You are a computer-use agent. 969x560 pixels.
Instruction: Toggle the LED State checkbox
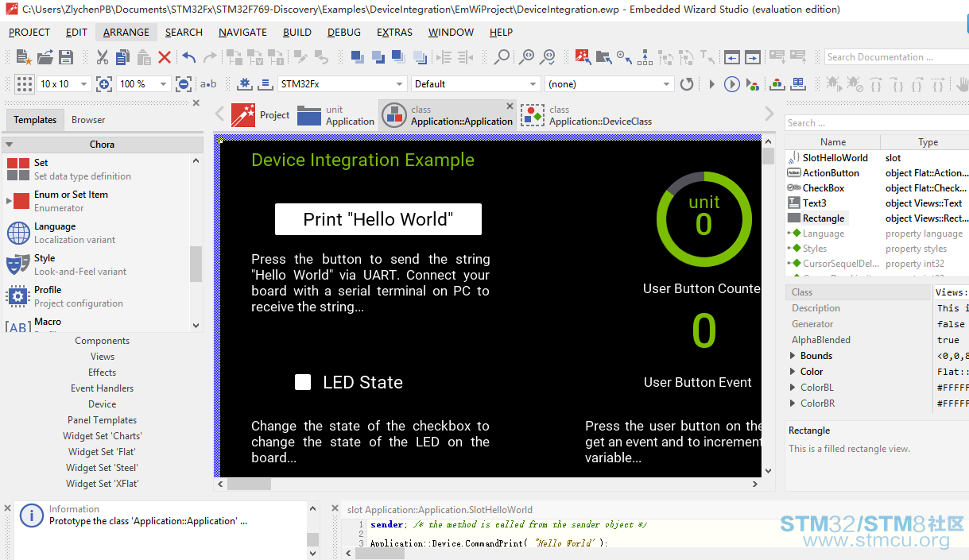(x=302, y=382)
